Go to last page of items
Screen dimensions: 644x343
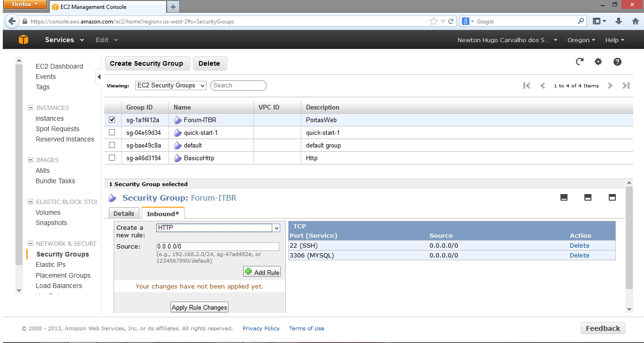(x=626, y=86)
